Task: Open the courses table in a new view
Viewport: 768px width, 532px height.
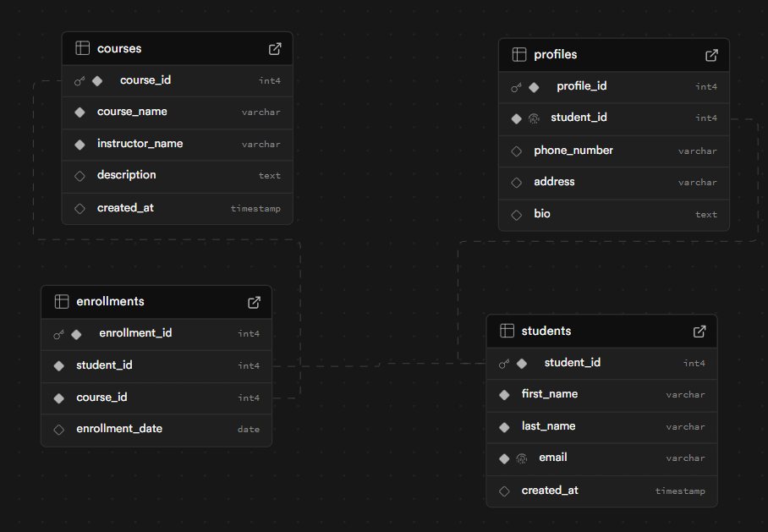Action: (x=275, y=48)
